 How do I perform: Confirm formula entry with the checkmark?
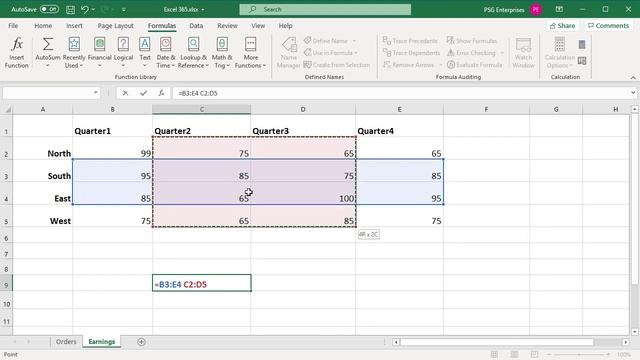[x=143, y=93]
